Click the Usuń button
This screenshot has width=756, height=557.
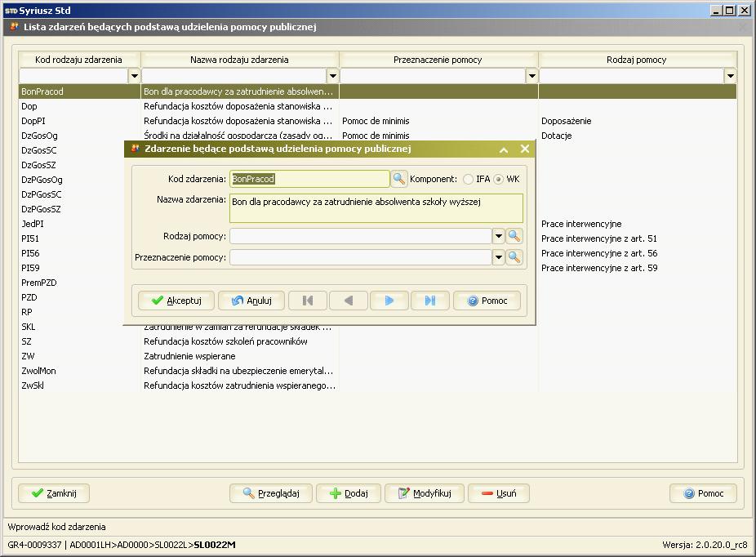[499, 493]
